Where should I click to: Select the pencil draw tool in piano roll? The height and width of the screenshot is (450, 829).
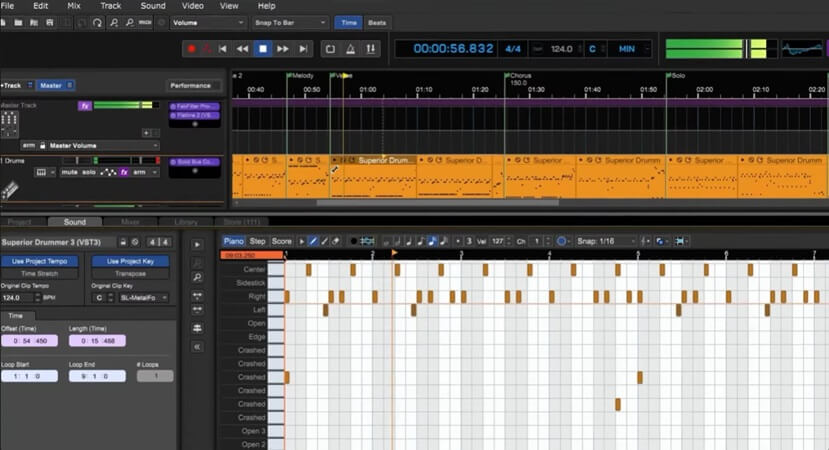click(313, 241)
